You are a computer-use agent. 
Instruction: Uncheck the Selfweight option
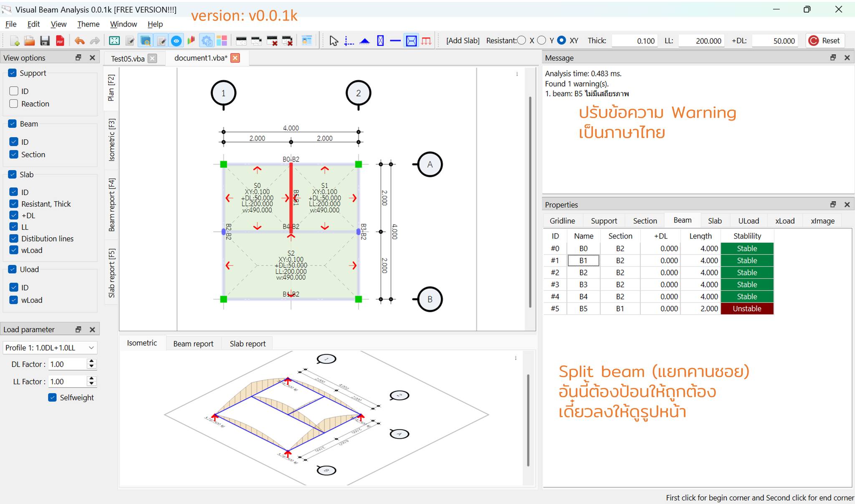tap(52, 397)
